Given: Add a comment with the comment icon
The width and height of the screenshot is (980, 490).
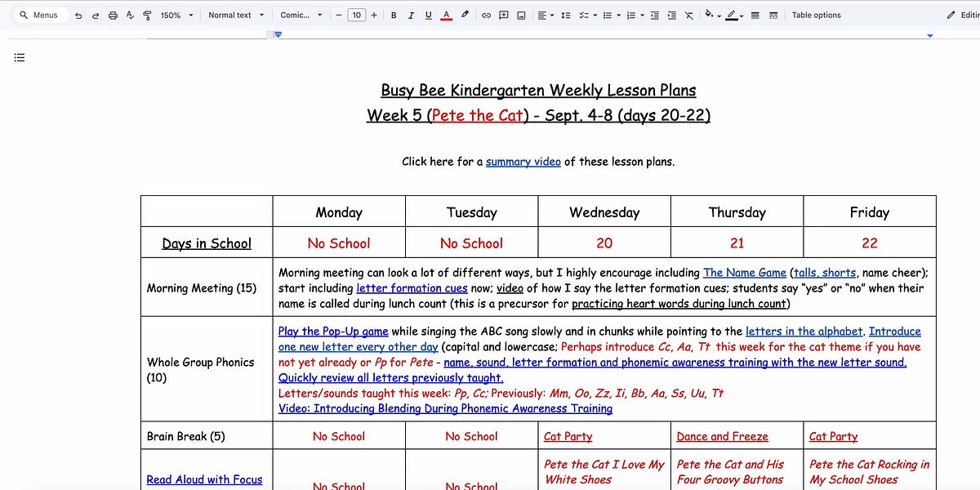Looking at the screenshot, I should pos(505,14).
